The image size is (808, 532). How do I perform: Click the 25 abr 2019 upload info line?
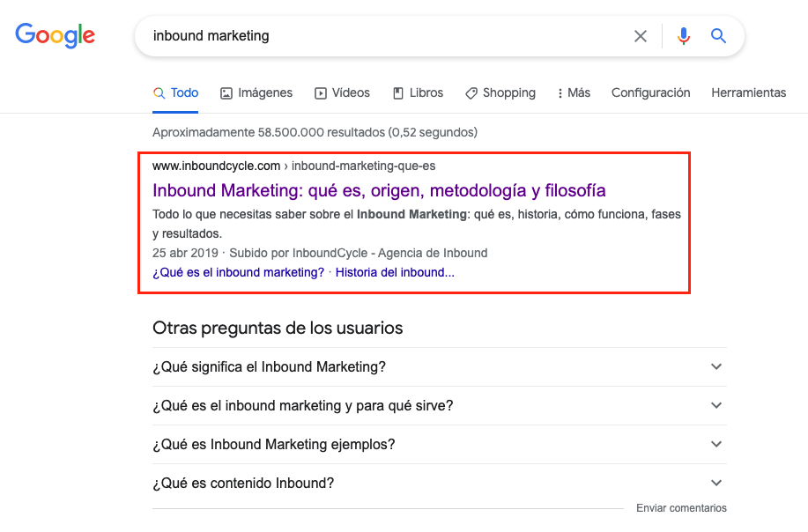(x=320, y=253)
